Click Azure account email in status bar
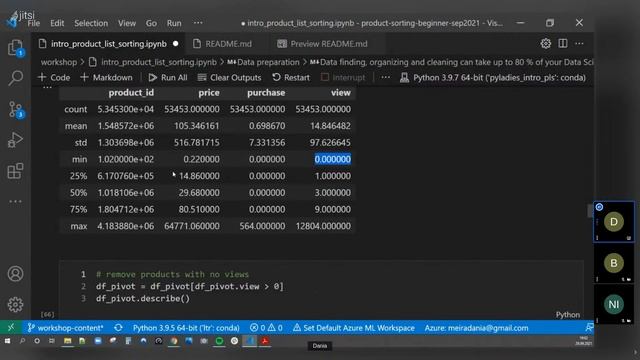 pyautogui.click(x=476, y=328)
